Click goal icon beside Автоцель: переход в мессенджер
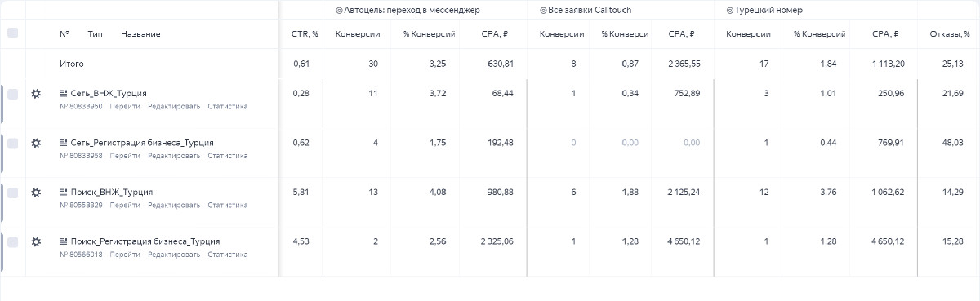 point(339,11)
